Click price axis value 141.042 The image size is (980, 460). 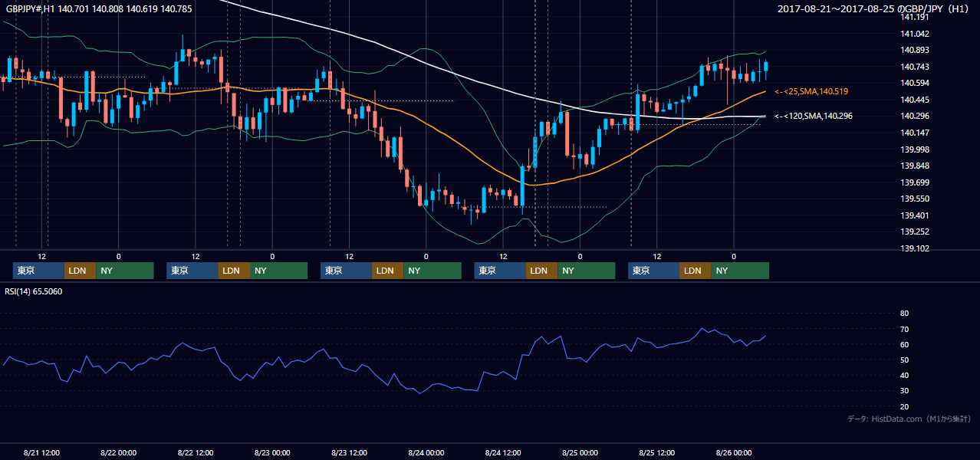pos(915,34)
